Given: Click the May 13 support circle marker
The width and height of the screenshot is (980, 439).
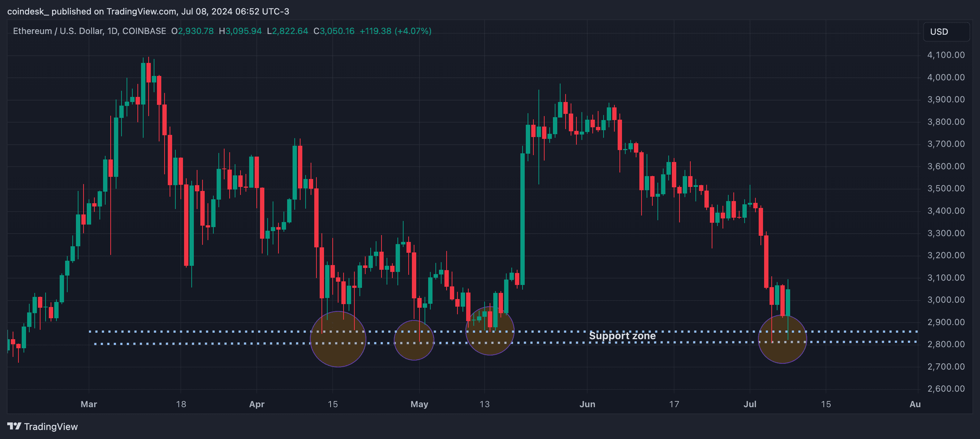Looking at the screenshot, I should point(490,331).
